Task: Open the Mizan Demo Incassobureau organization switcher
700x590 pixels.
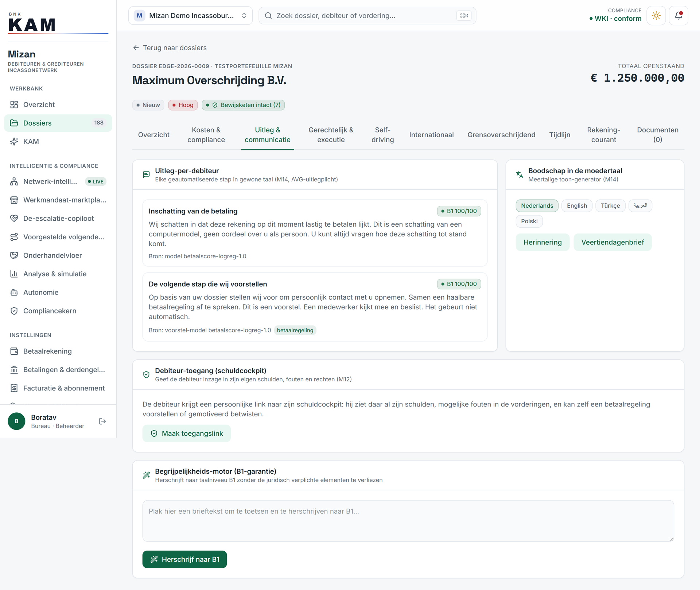Action: [x=190, y=16]
